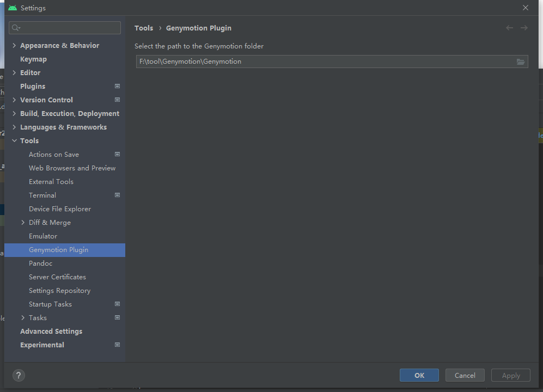This screenshot has width=543, height=392.
Task: Expand the Editor section arrow
Action: (14, 72)
